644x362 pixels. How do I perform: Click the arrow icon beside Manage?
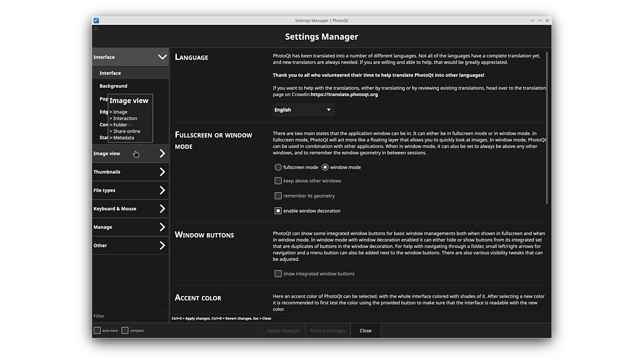162,227
